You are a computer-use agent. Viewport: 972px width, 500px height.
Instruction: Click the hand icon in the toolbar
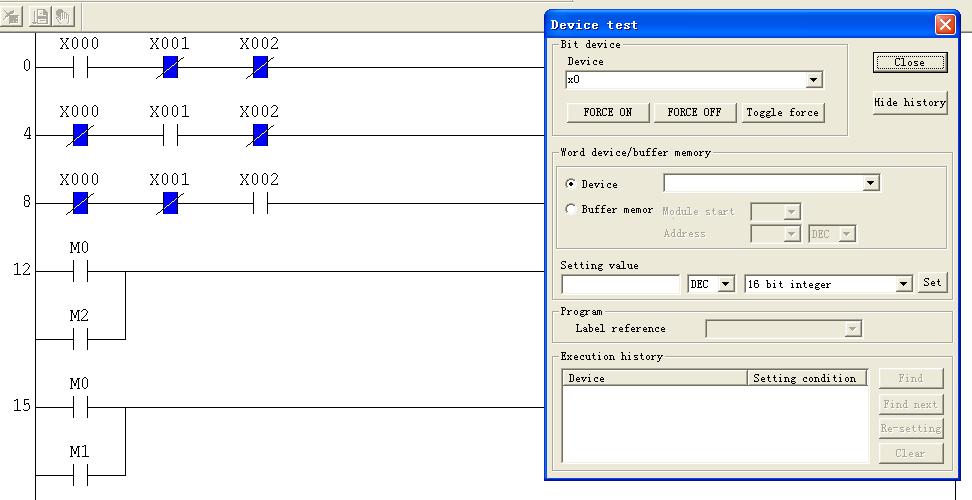pyautogui.click(x=64, y=16)
